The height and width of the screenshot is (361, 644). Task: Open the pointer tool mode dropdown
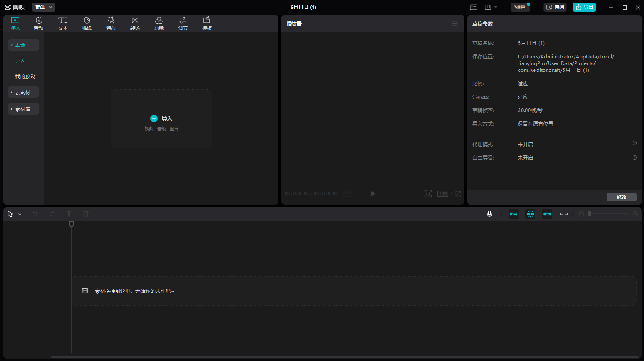pos(20,214)
